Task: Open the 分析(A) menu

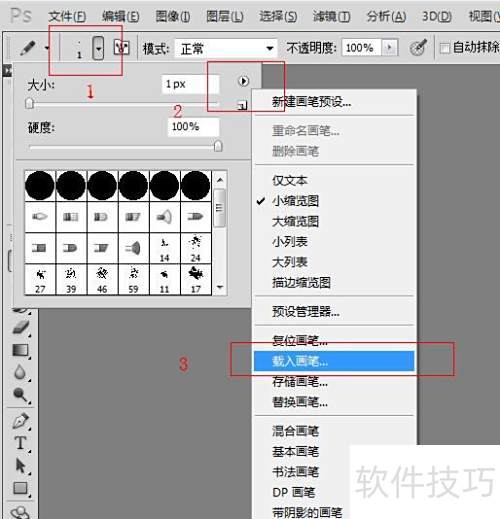Action: [386, 16]
